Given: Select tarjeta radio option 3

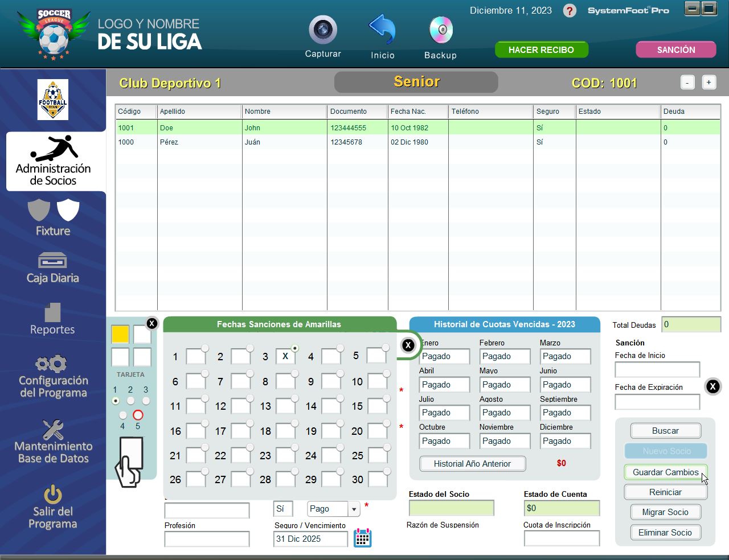Looking at the screenshot, I should pyautogui.click(x=146, y=401).
